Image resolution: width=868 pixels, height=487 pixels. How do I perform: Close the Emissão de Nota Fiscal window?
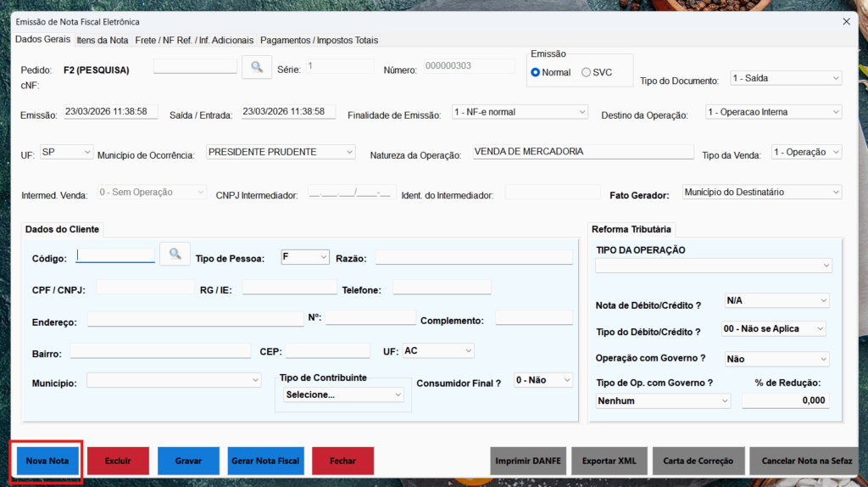tap(845, 21)
